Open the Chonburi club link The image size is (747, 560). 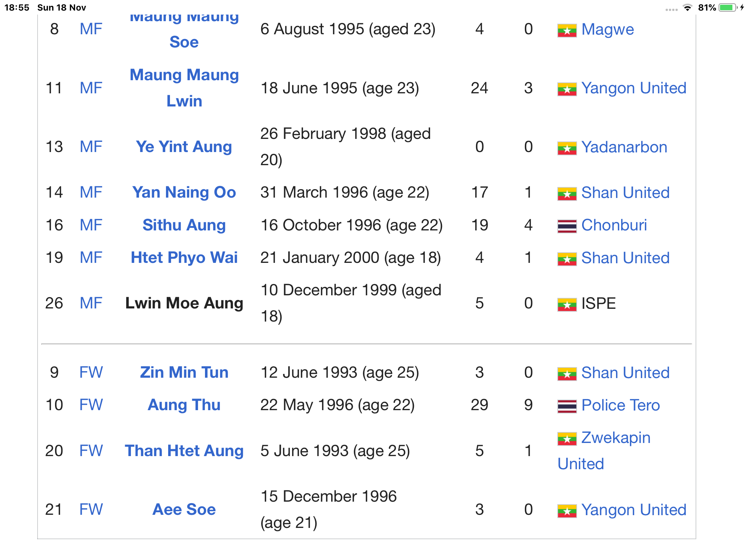click(614, 225)
